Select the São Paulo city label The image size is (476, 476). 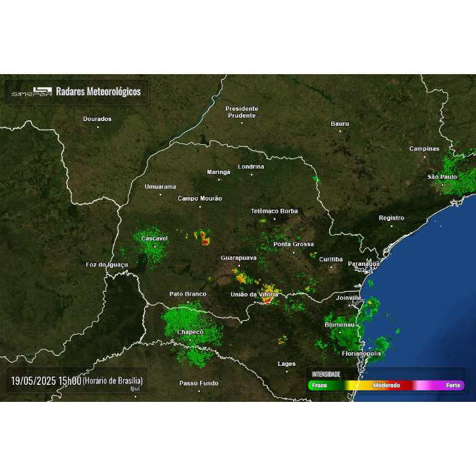pos(442,177)
